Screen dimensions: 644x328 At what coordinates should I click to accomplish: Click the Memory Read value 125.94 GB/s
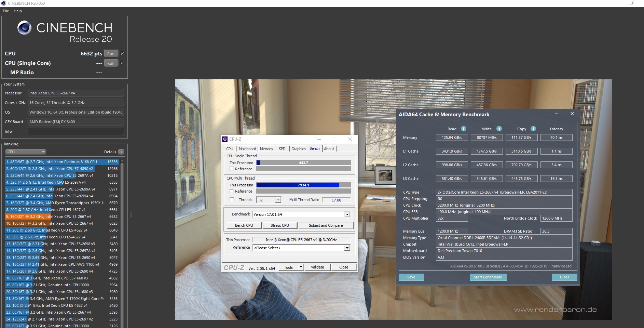tap(452, 137)
